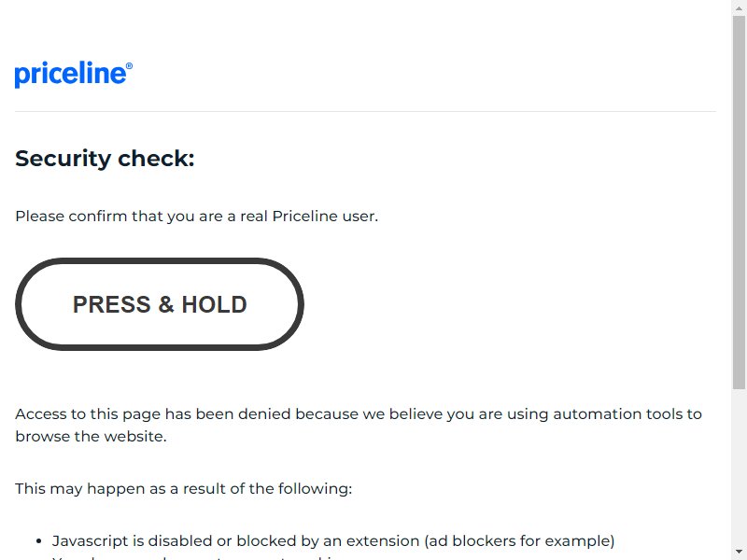747x560 pixels.
Task: Click the 'Javascript is disabled or blocked' bullet item
Action: pyautogui.click(x=333, y=541)
